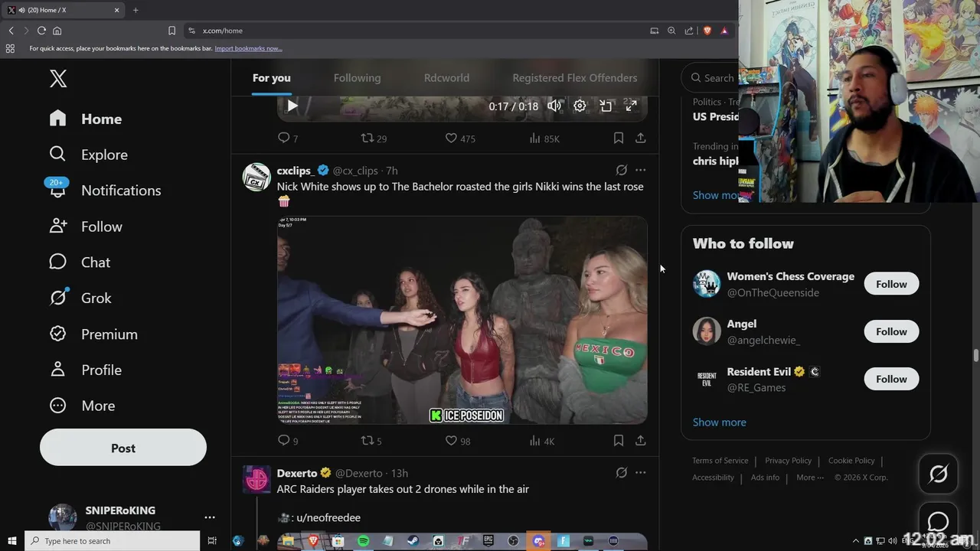Open the SNIPERoKING account options ellipsis

pos(210,517)
